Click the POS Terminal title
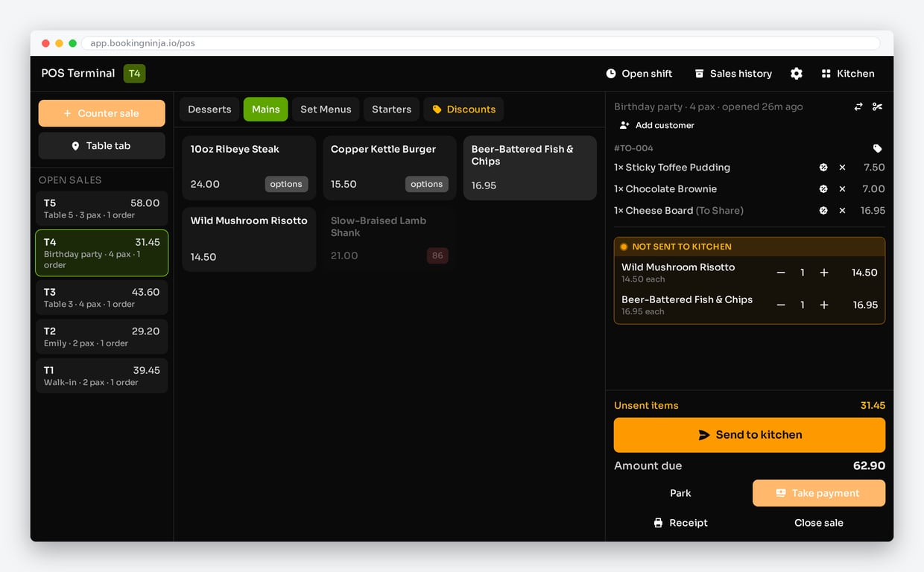 click(78, 73)
